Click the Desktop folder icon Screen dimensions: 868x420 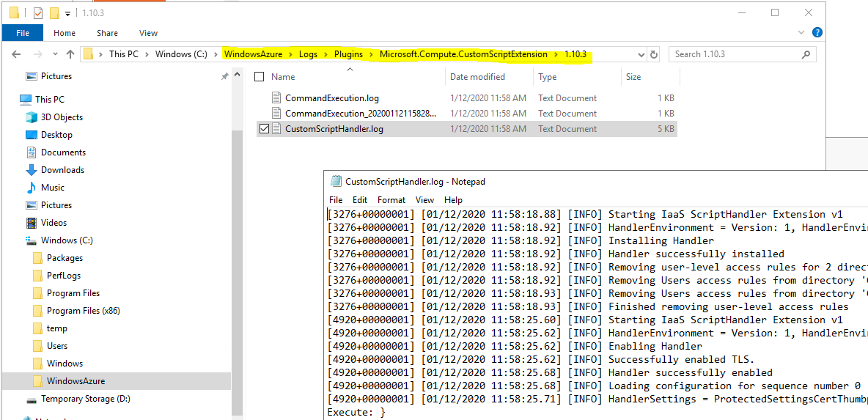(x=32, y=135)
